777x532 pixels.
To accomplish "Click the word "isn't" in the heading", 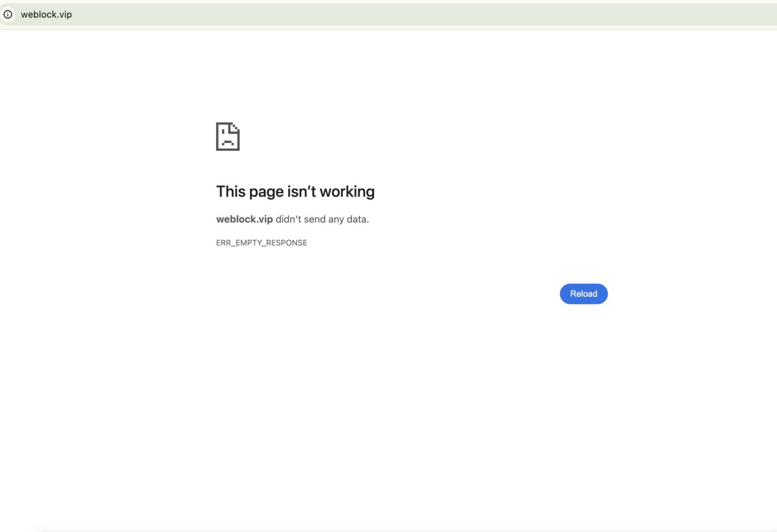I will [302, 192].
